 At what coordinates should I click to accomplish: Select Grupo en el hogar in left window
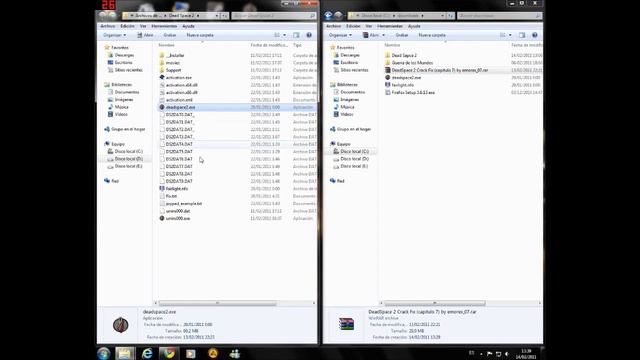click(x=128, y=129)
